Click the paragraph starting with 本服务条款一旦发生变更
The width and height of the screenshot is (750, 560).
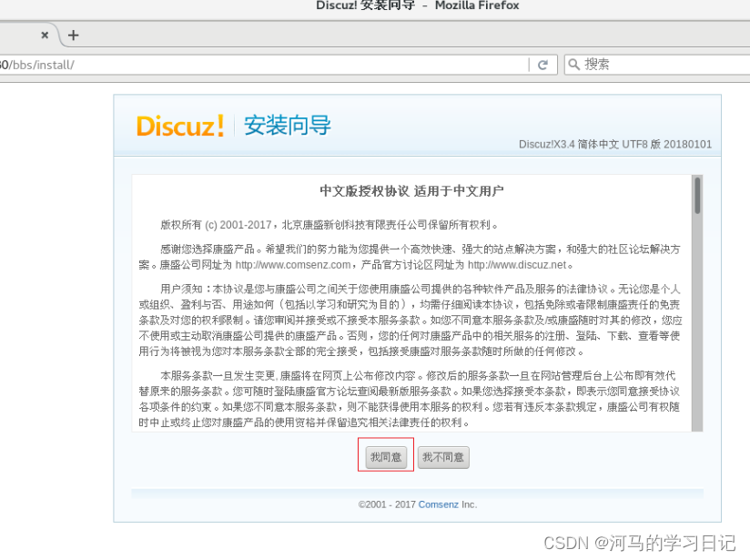pos(410,399)
